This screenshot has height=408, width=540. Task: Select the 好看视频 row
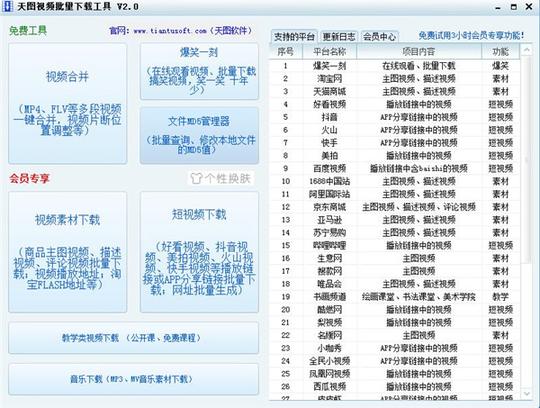(x=394, y=104)
